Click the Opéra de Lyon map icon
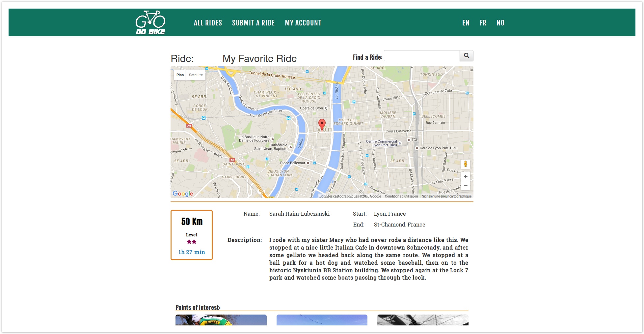The width and height of the screenshot is (644, 334). pyautogui.click(x=326, y=108)
